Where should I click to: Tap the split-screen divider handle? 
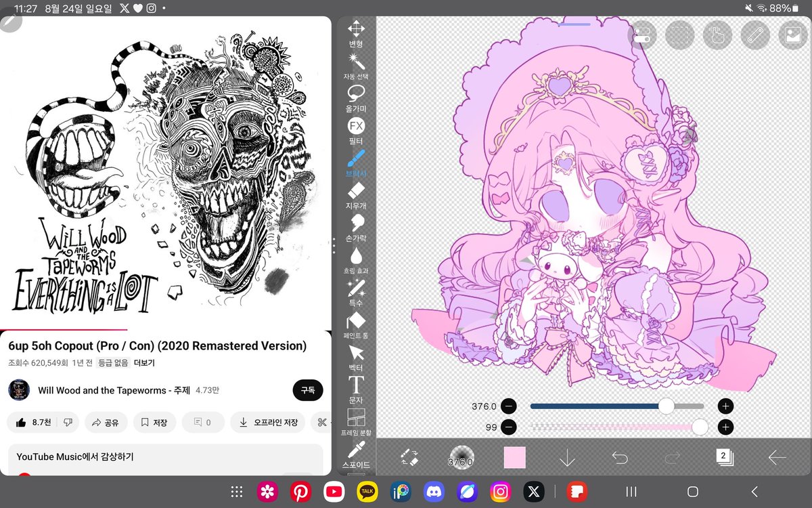(334, 246)
